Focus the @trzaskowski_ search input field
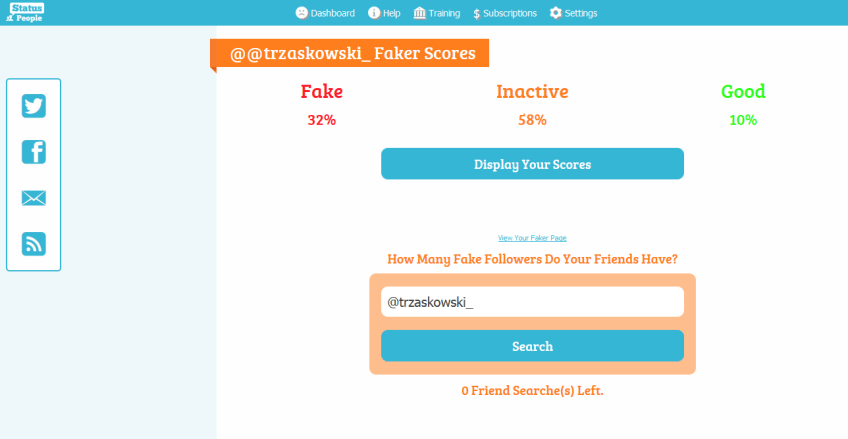 [532, 301]
